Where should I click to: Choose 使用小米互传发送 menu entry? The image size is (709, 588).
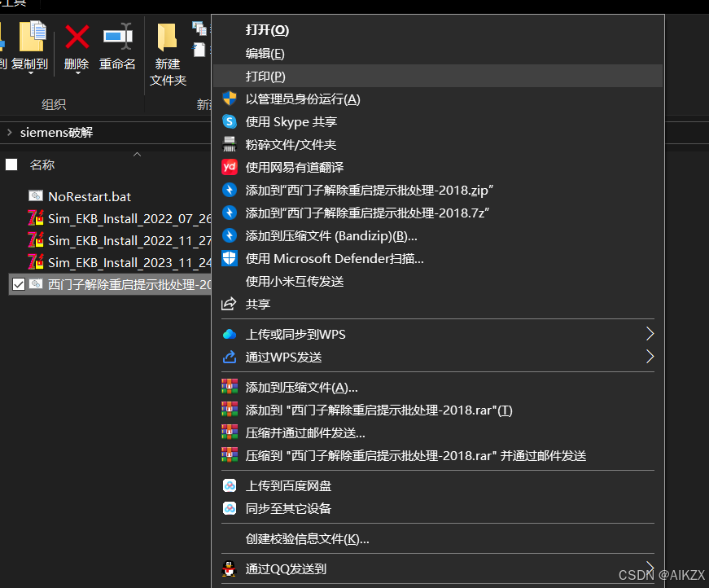tap(438, 281)
